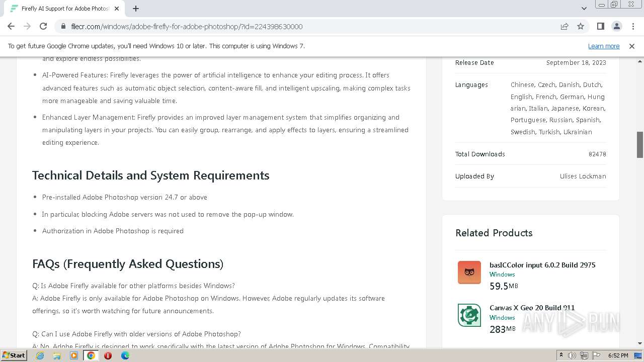
Task: Click 'Authorization in Adobe Photoshop is required' bullet
Action: 113,231
